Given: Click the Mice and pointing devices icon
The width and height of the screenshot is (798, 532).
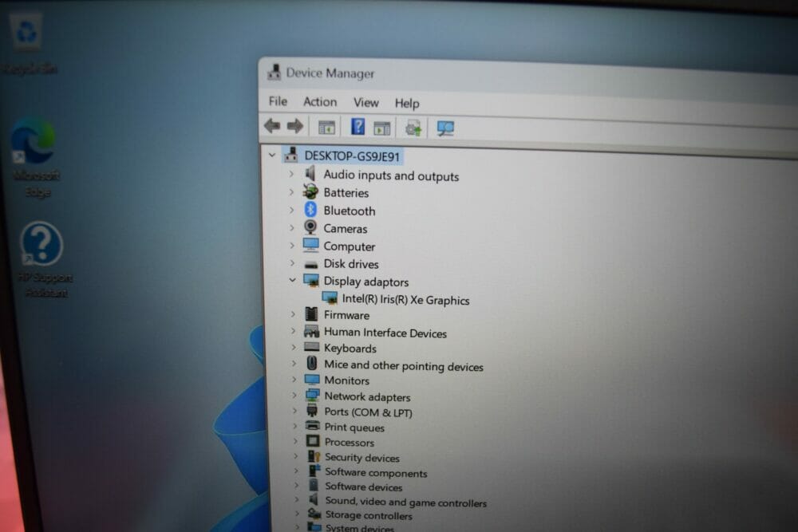Looking at the screenshot, I should 312,363.
